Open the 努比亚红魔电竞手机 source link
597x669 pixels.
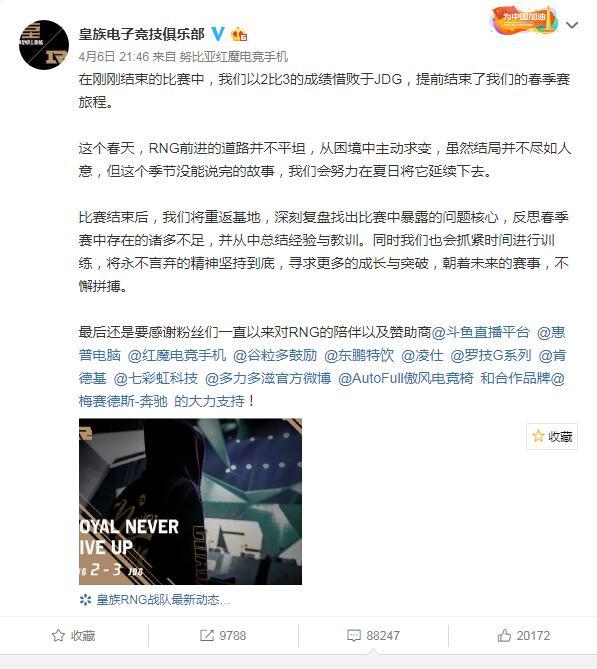point(233,56)
